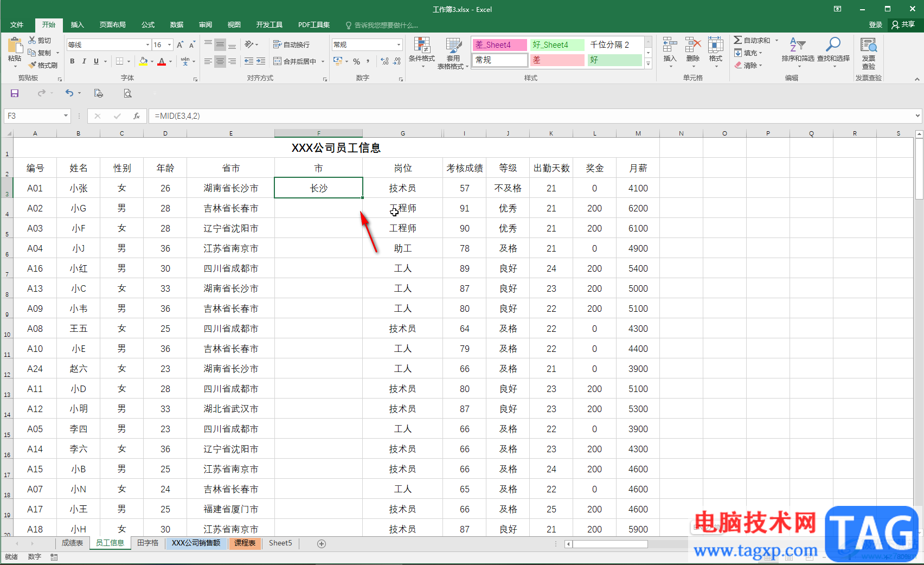Image resolution: width=924 pixels, height=565 pixels.
Task: Open Conditional Formatting icon
Action: (421, 47)
